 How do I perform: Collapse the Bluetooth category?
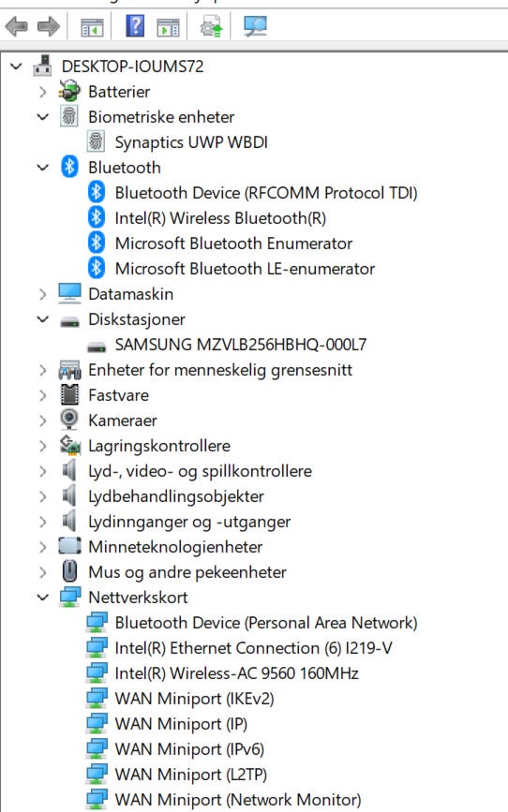click(x=43, y=168)
